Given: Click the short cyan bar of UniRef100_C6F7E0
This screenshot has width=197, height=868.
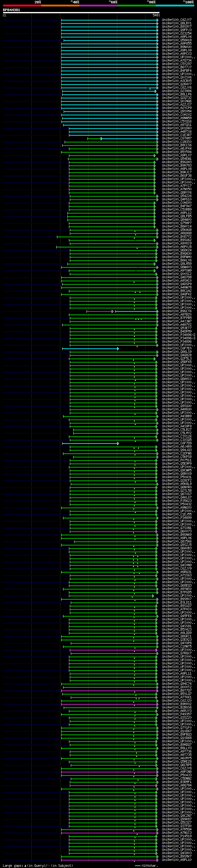Looking at the screenshot, I should click(x=90, y=349).
